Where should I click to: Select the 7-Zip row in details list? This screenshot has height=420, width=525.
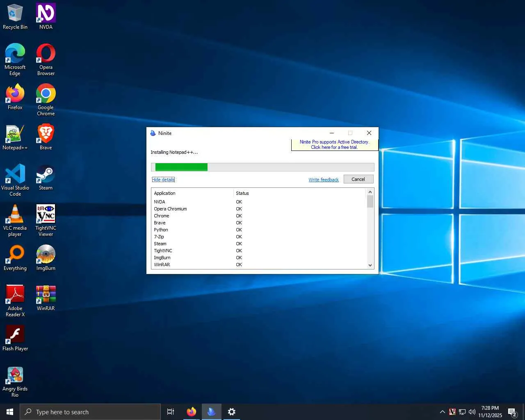[x=259, y=237]
